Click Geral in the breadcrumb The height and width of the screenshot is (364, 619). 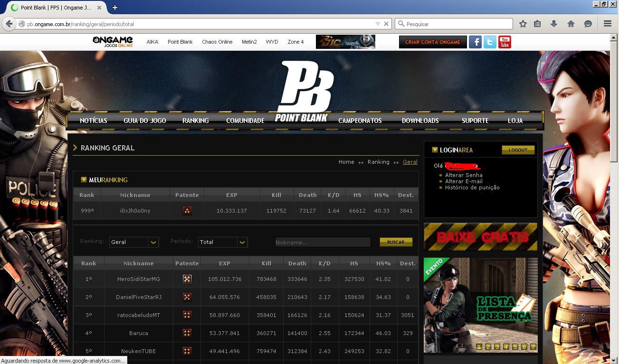410,162
